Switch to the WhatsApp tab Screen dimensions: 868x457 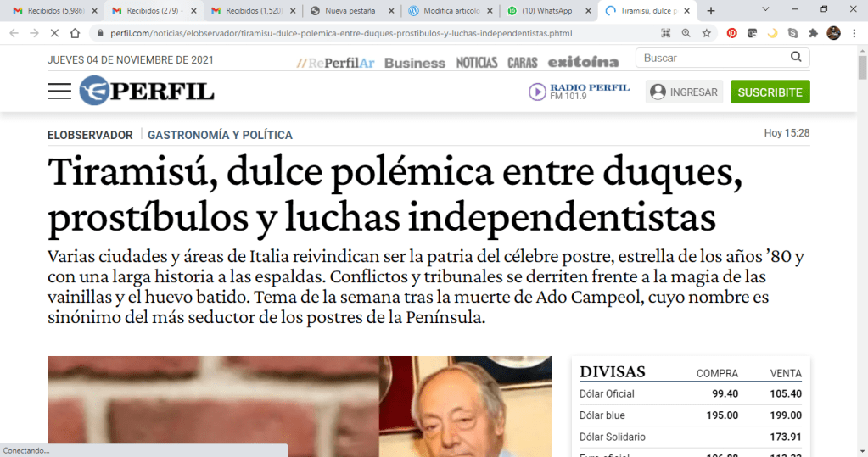[x=547, y=11]
